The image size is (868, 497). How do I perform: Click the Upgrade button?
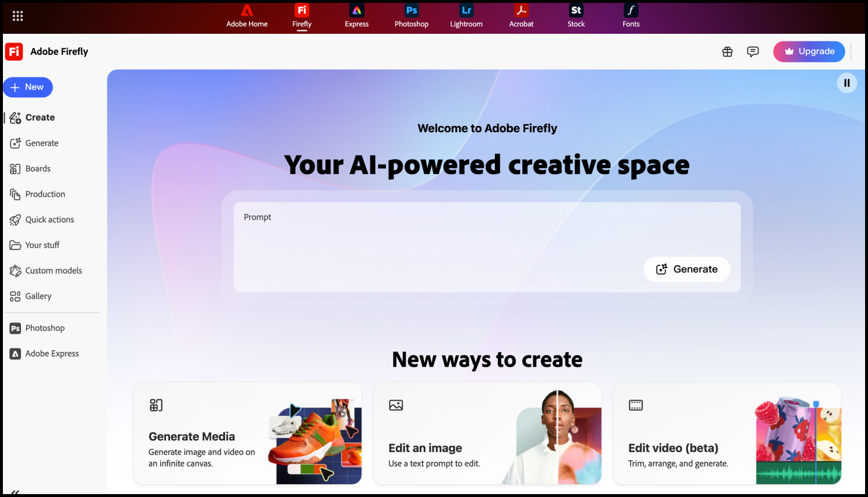pos(809,51)
